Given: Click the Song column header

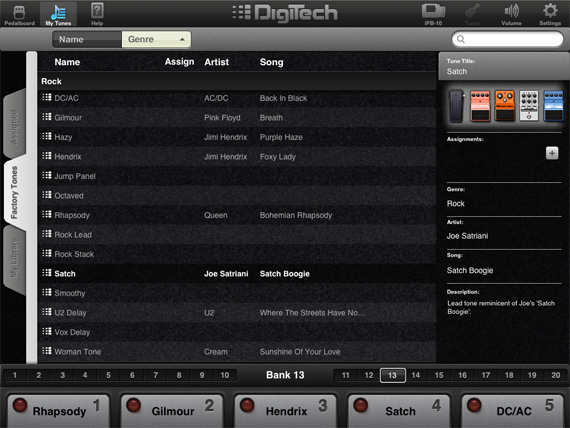Looking at the screenshot, I should click(x=272, y=62).
